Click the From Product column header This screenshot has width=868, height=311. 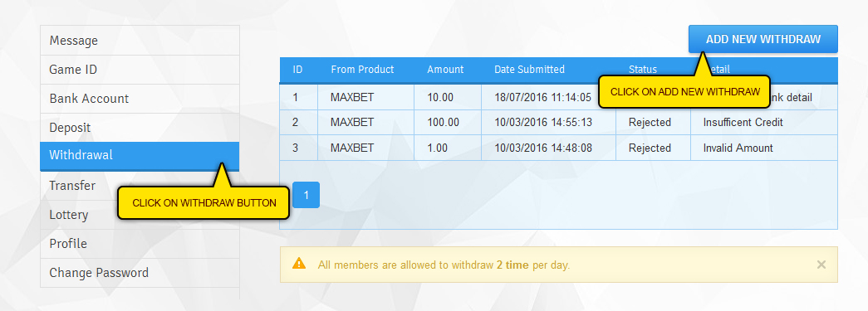[363, 70]
